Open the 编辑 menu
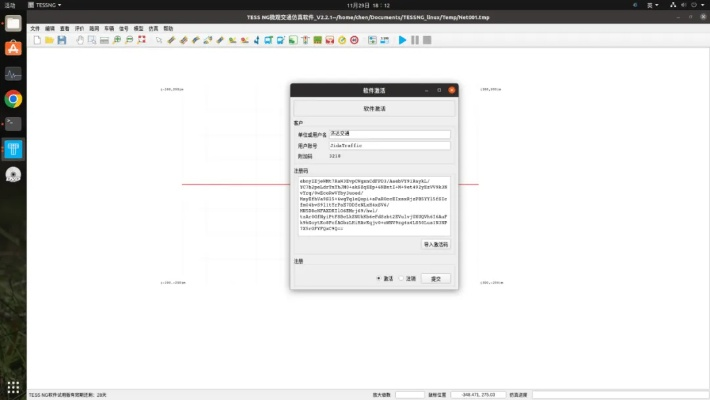This screenshot has width=710, height=400. click(x=50, y=29)
